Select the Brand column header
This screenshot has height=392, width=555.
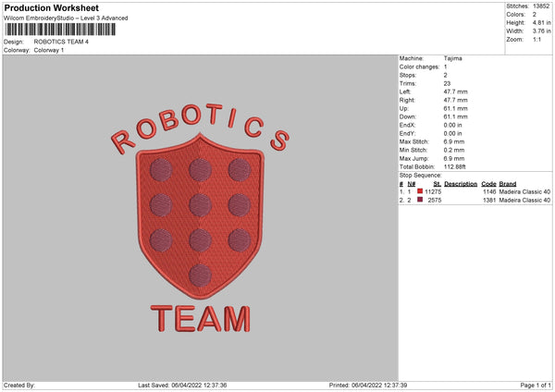(508, 183)
